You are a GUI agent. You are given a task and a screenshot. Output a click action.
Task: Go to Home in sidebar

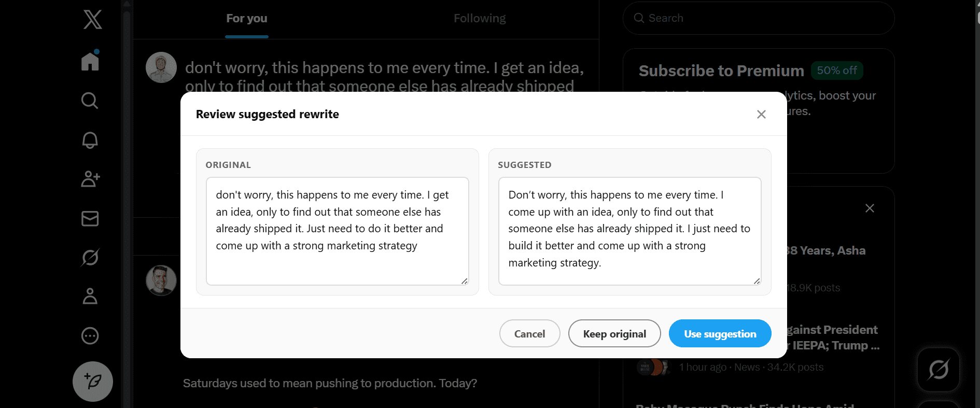pos(90,61)
